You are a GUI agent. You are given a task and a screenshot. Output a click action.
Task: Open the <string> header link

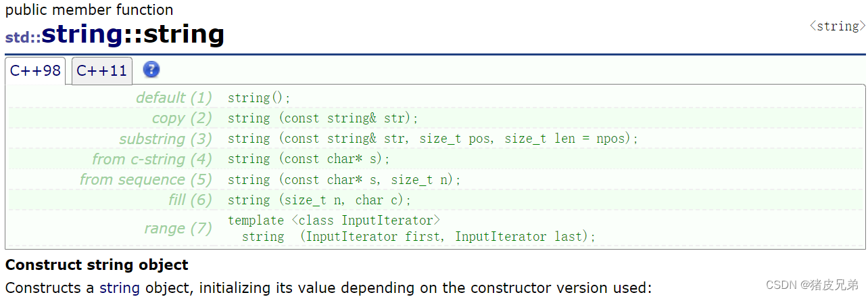[838, 26]
